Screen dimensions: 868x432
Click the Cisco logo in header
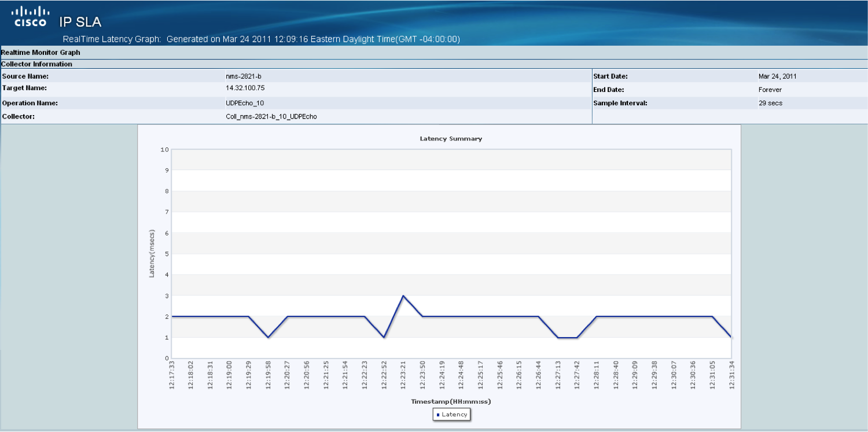31,17
